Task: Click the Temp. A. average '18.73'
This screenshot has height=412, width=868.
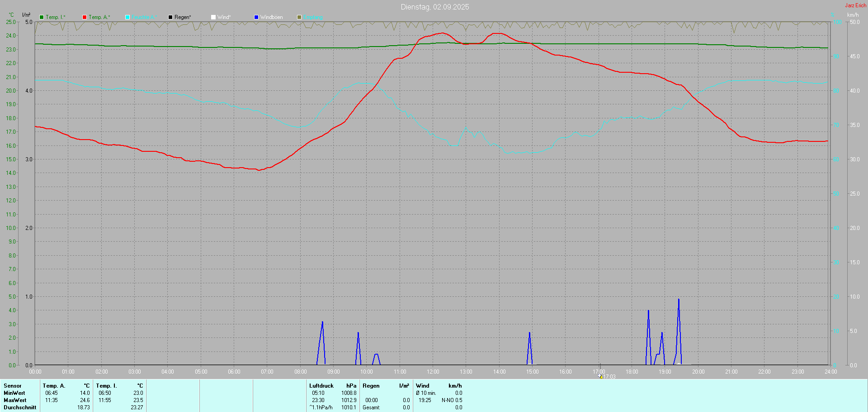Action: [84, 407]
